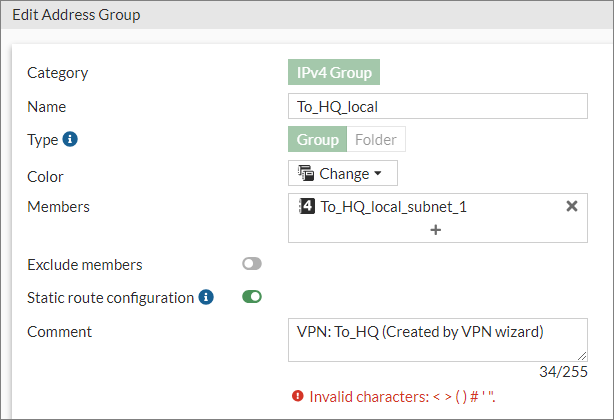This screenshot has width=614, height=420.
Task: Click the info icon beside Static route configuration
Action: point(206,297)
